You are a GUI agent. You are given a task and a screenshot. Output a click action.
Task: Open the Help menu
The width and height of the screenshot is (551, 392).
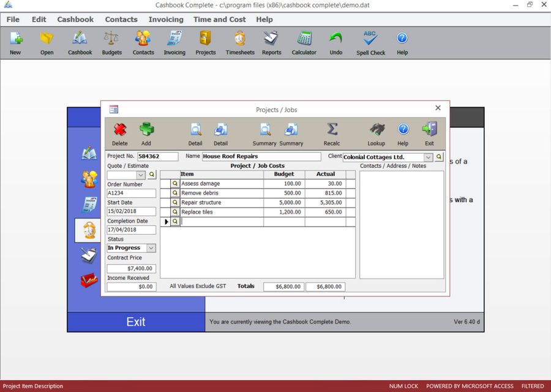264,20
